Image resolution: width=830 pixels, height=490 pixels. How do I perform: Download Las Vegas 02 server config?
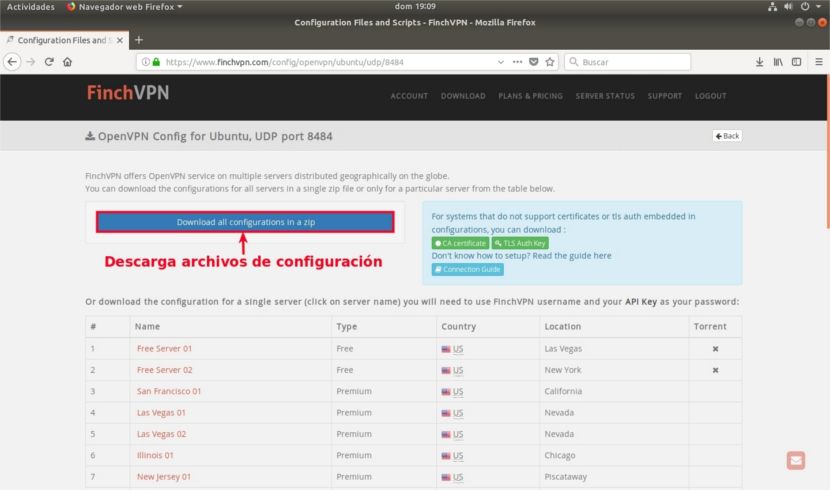pyautogui.click(x=161, y=434)
